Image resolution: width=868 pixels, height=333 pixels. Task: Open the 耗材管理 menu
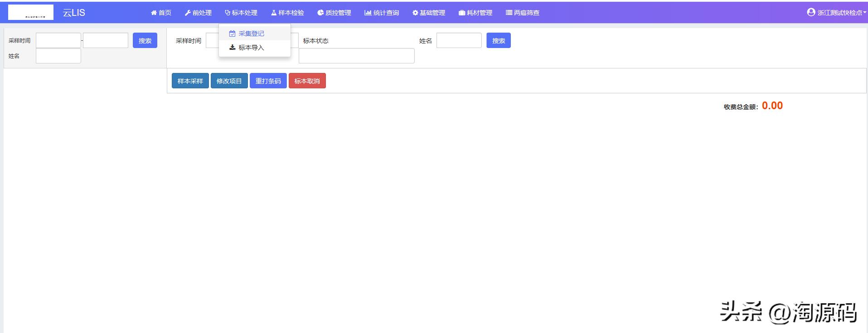(475, 13)
